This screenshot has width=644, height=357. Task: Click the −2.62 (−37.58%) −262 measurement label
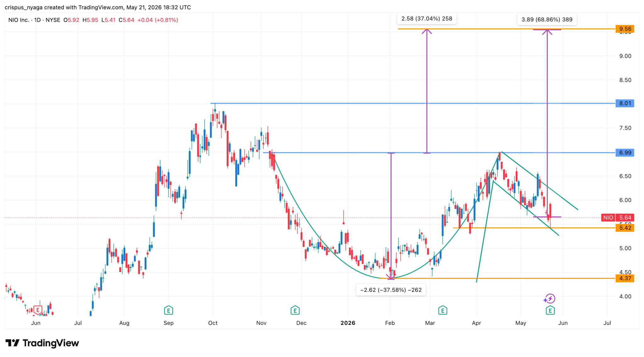391,290
